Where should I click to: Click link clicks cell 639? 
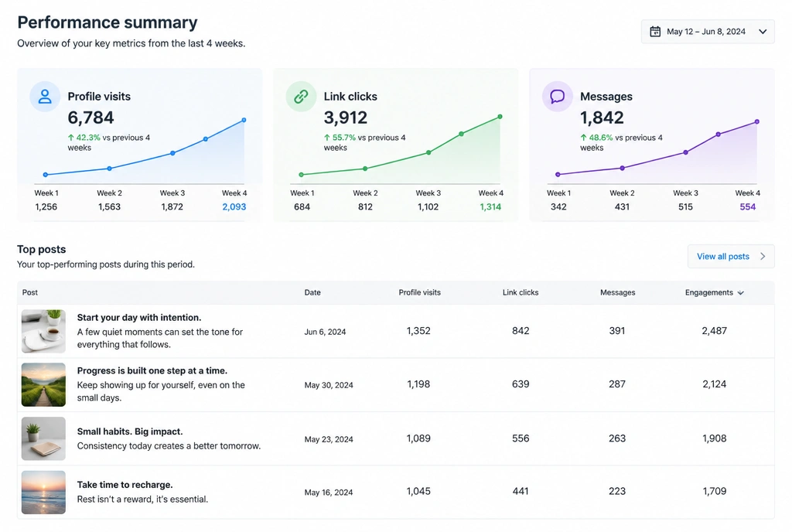521,384
